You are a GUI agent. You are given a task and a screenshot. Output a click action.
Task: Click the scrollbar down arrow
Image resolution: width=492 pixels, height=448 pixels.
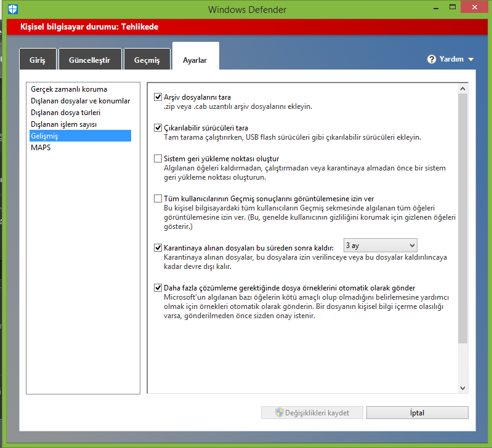pyautogui.click(x=463, y=388)
